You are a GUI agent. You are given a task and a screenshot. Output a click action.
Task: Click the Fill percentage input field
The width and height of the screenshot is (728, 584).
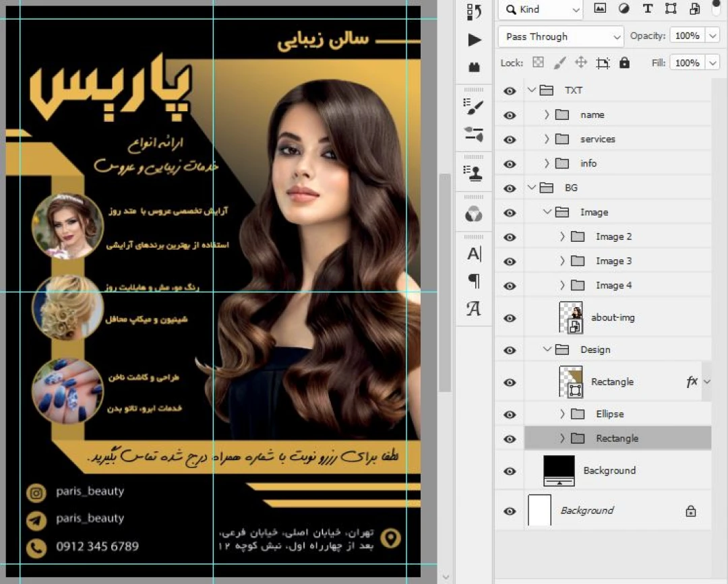click(686, 63)
